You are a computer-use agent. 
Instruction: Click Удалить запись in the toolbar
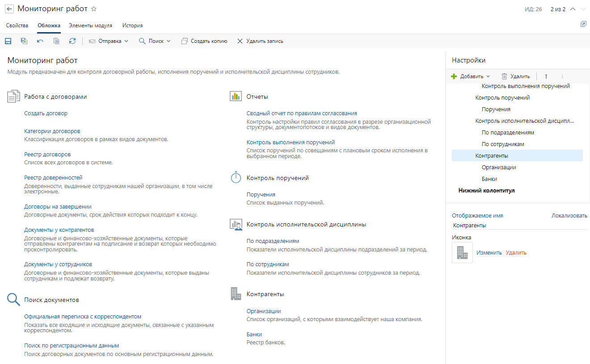260,41
